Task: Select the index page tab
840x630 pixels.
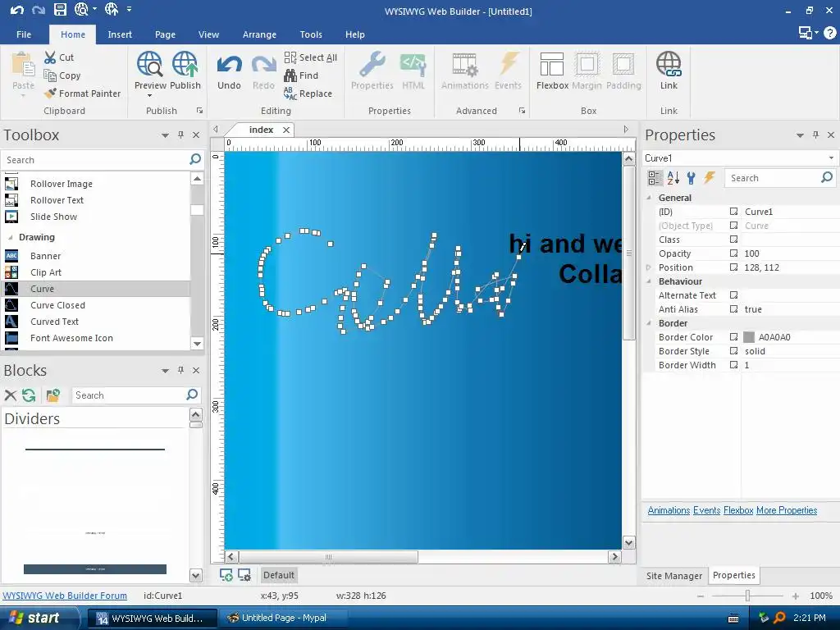Action: pos(261,130)
